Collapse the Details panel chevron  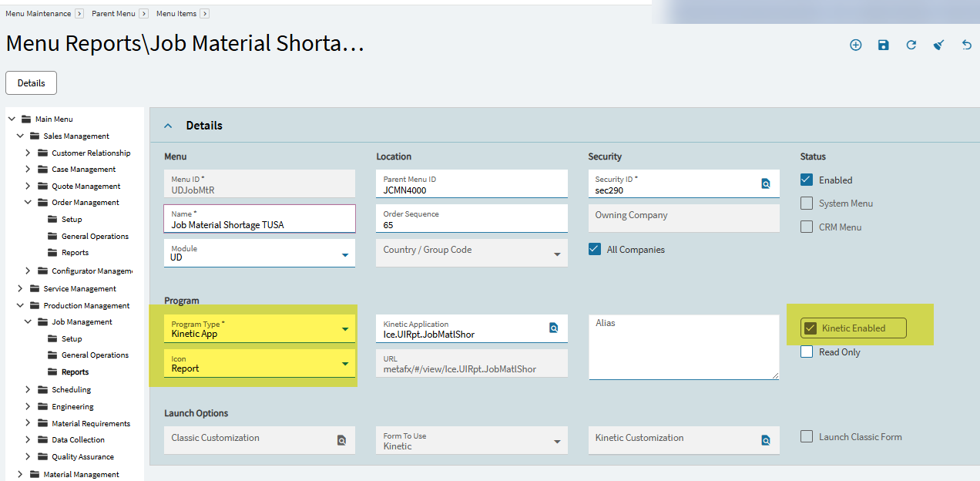168,126
